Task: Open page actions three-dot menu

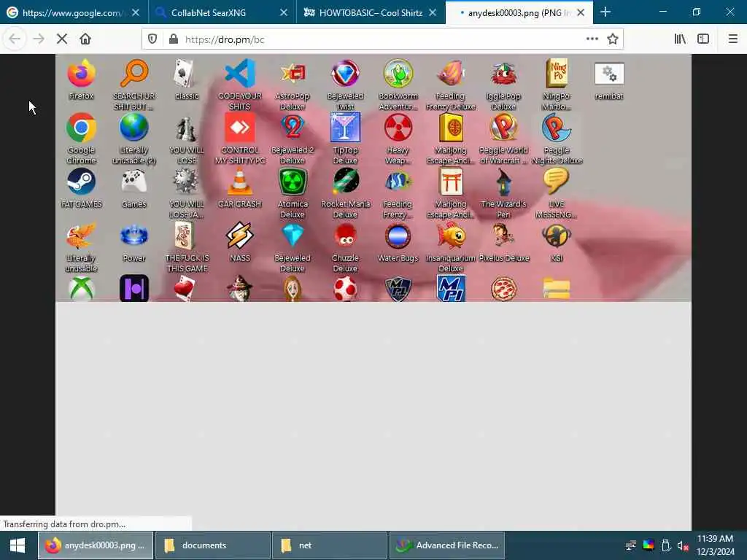Action: pos(592,39)
